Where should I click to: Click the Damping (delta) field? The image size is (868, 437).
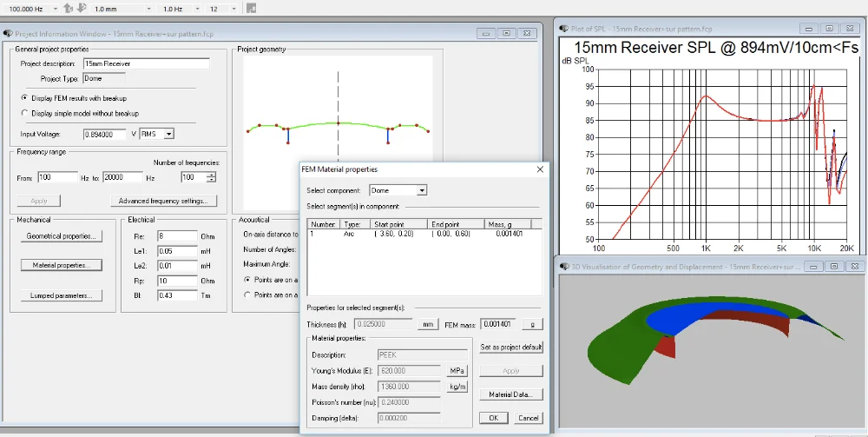[x=409, y=418]
